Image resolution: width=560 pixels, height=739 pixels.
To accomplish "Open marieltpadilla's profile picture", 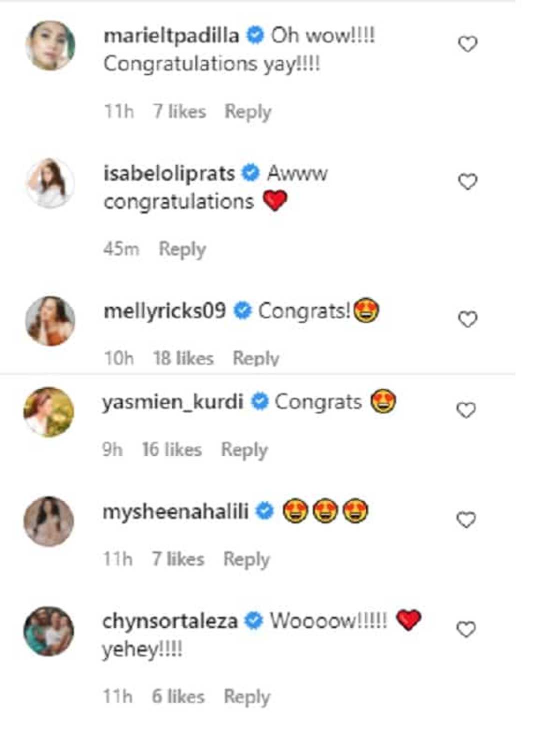I will coord(50,46).
